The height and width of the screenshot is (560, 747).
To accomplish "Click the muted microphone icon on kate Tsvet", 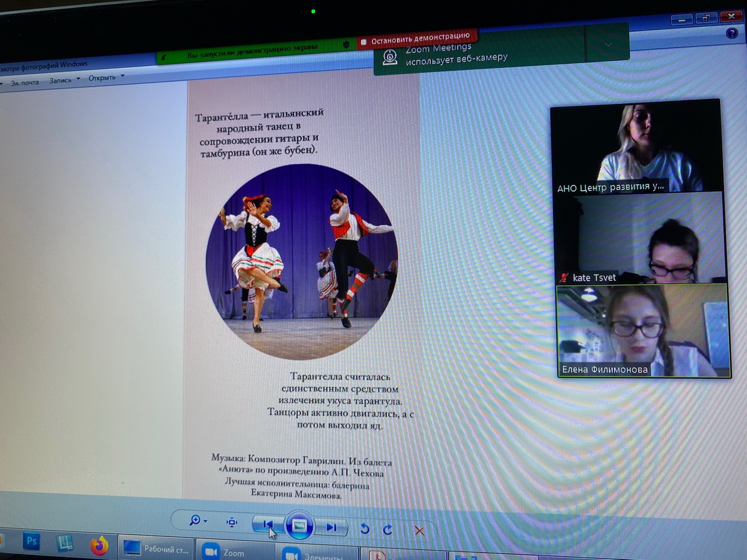I will (565, 278).
